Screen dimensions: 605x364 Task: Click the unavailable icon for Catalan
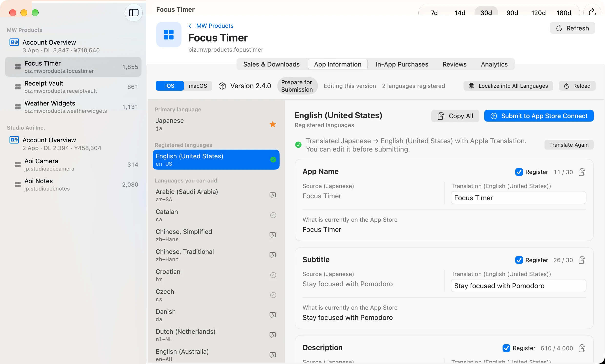pyautogui.click(x=273, y=215)
